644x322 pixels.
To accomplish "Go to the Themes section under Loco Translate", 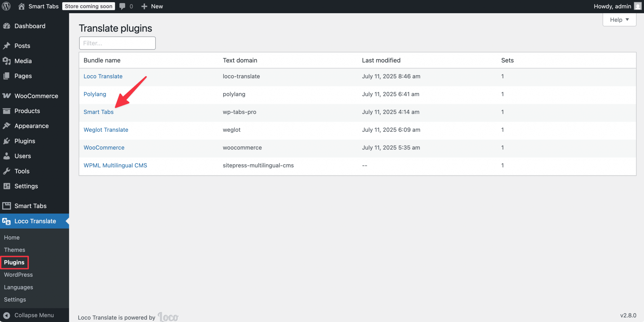I will pyautogui.click(x=14, y=250).
